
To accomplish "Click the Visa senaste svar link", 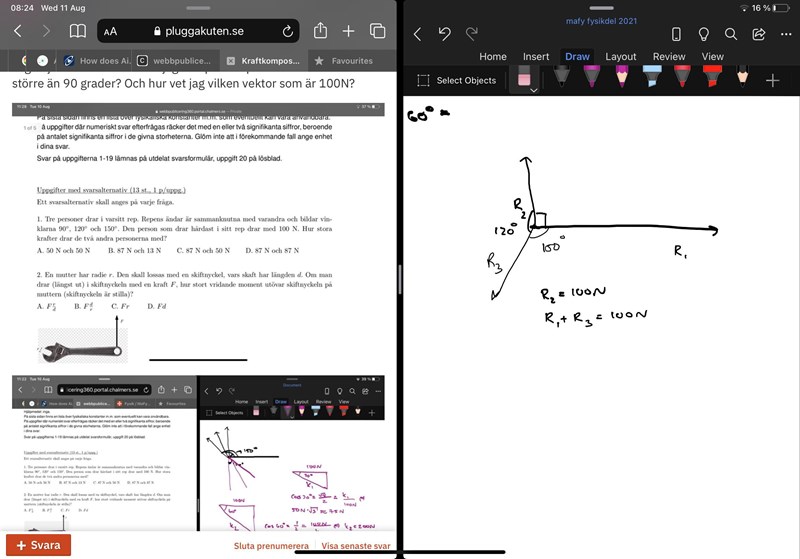I will [355, 546].
